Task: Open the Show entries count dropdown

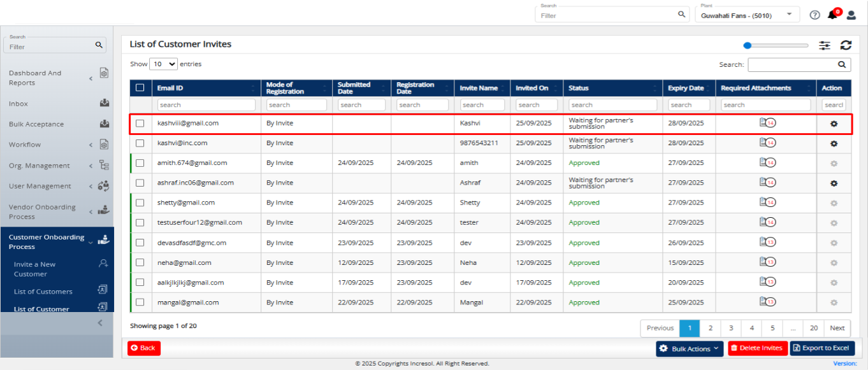Action: (x=164, y=64)
